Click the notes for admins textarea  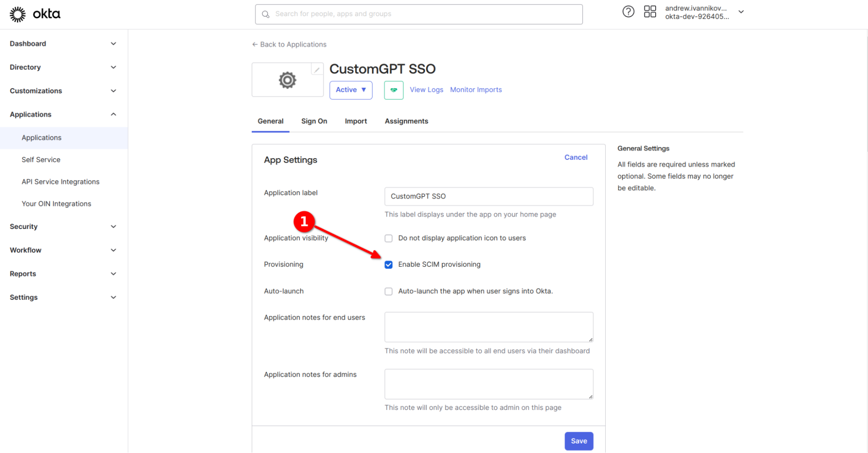coord(488,384)
